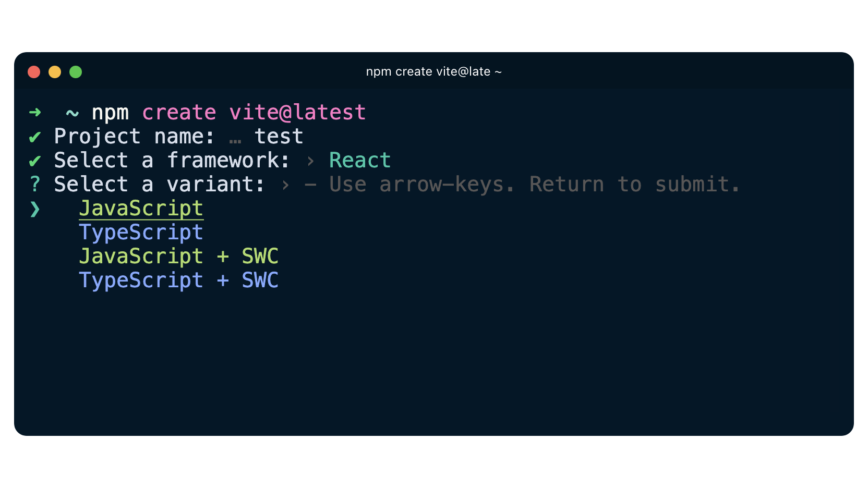Click the yellow minimize window button
This screenshot has height=488, width=868.
pos(55,72)
